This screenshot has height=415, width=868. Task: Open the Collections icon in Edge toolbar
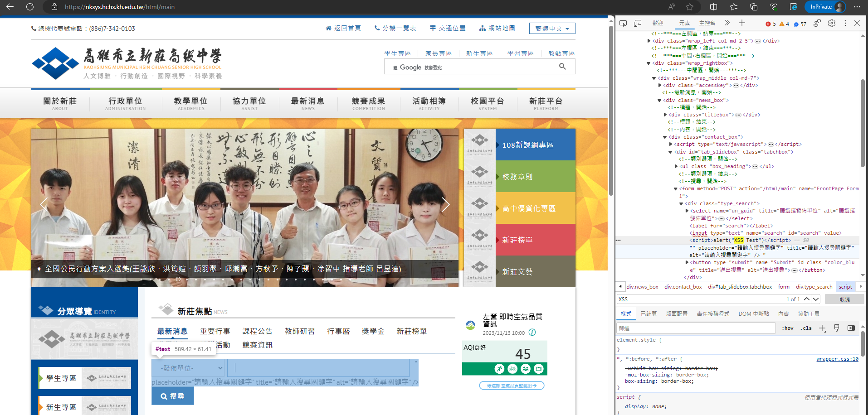[754, 7]
